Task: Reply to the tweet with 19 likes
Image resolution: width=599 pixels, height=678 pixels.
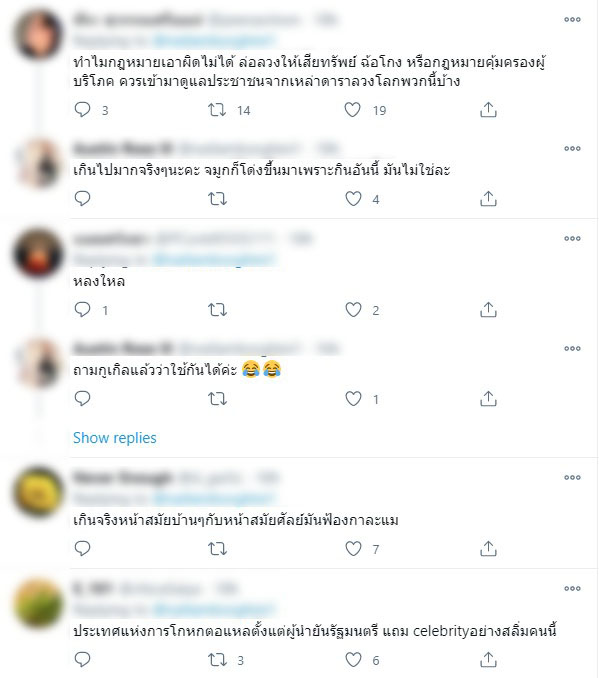Action: tap(82, 109)
